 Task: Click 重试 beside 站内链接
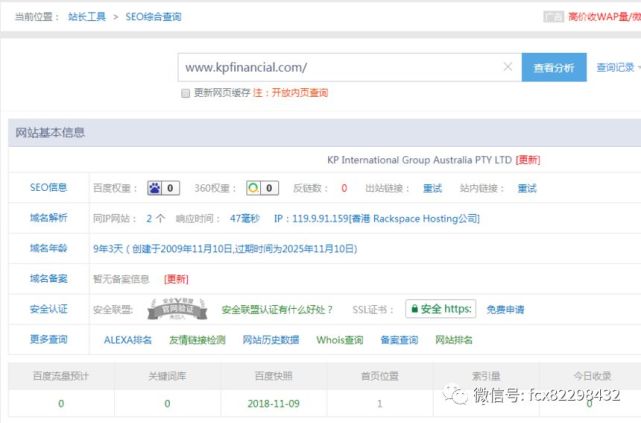pyautogui.click(x=527, y=188)
